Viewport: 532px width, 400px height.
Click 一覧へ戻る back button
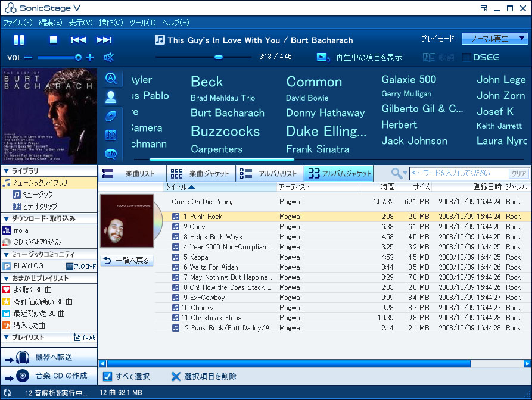click(126, 261)
